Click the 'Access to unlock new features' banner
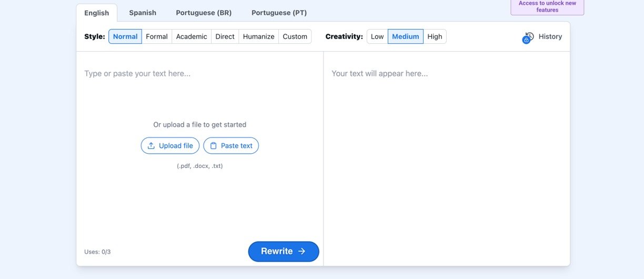Image resolution: width=644 pixels, height=279 pixels. pyautogui.click(x=547, y=6)
